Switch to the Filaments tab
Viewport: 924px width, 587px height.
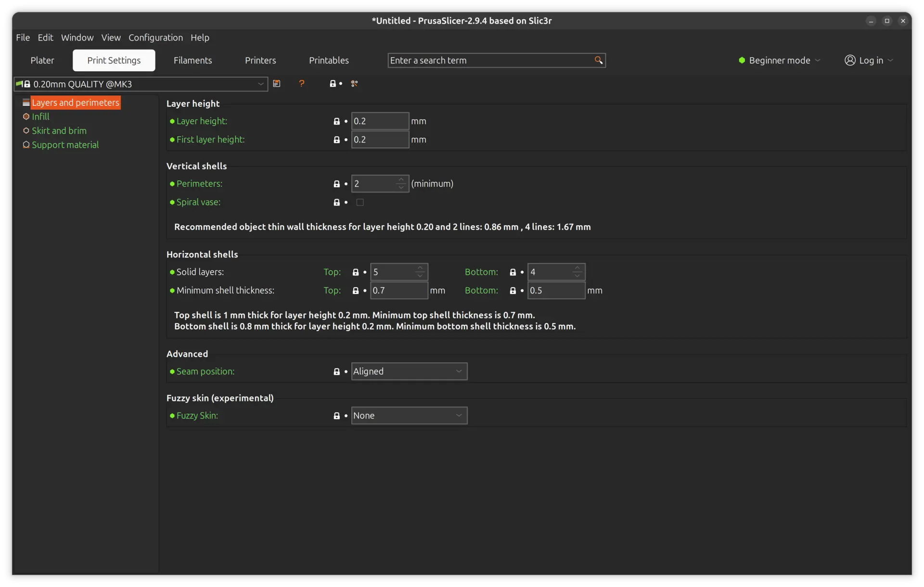coord(193,60)
